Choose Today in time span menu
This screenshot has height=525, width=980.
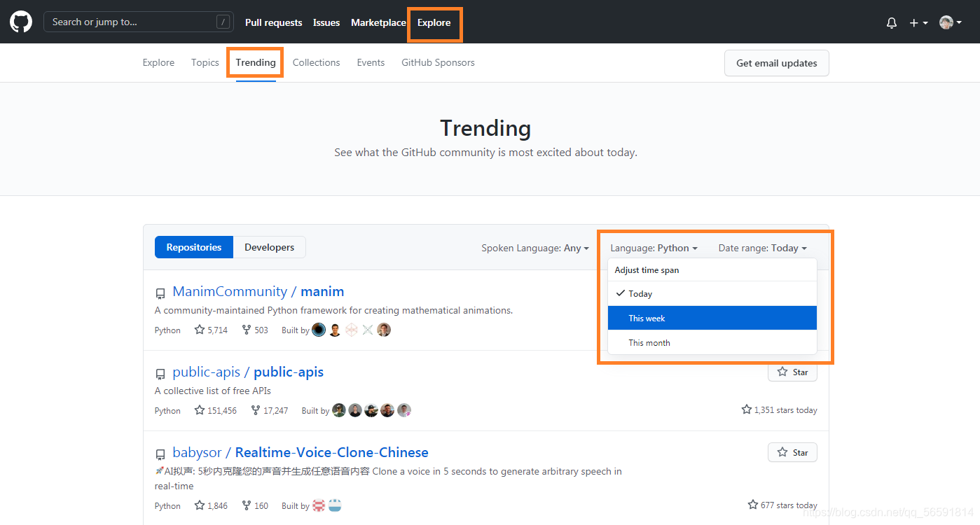(712, 293)
